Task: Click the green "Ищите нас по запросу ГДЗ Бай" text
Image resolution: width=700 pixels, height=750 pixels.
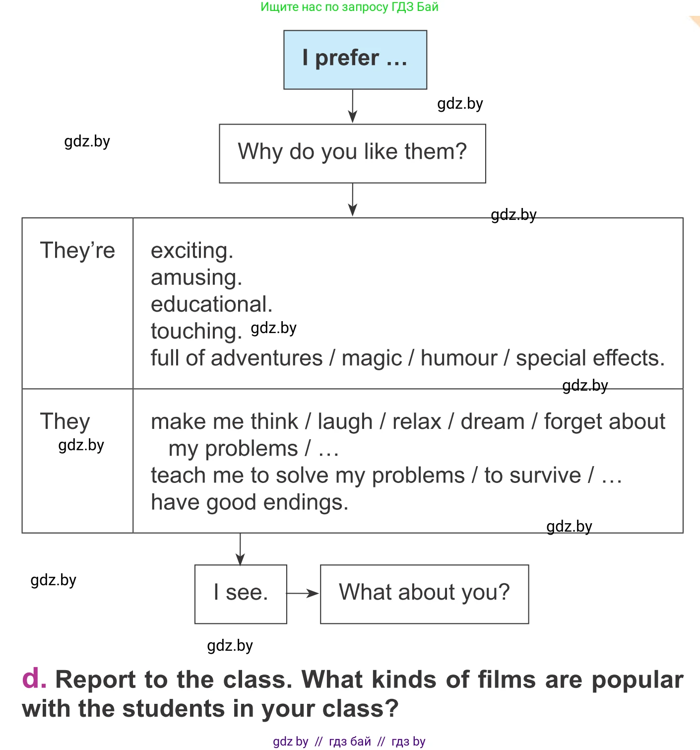Action: pyautogui.click(x=349, y=7)
